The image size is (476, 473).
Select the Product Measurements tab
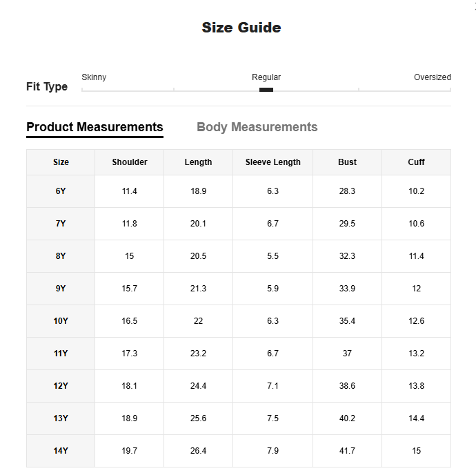[x=95, y=127]
